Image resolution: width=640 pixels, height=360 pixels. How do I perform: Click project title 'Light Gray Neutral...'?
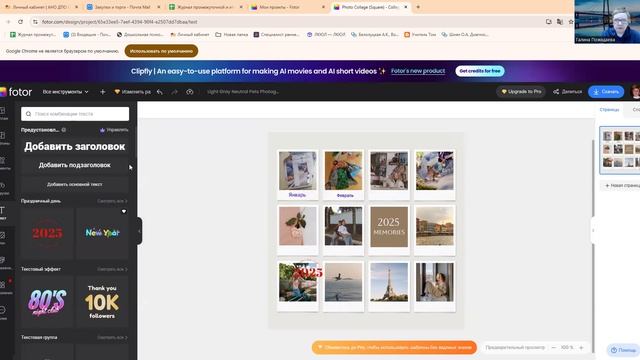(x=243, y=92)
